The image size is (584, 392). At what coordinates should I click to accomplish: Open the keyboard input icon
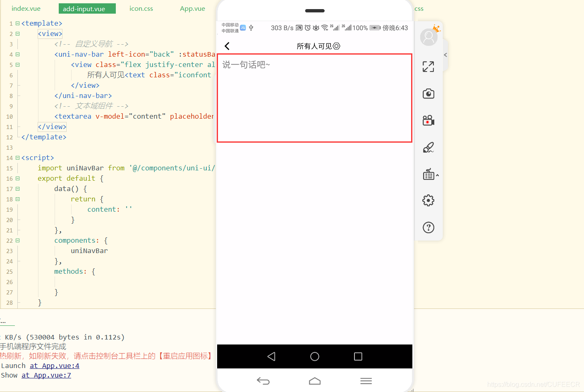(428, 174)
